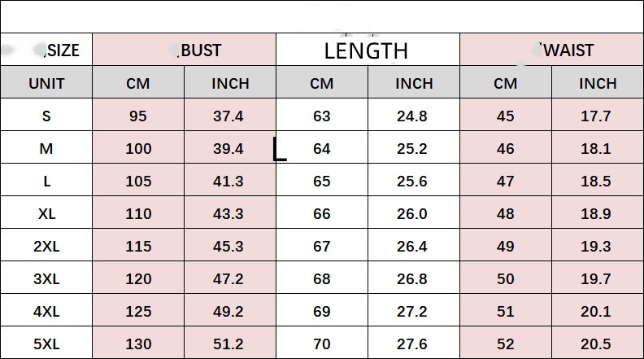Image resolution: width=644 pixels, height=359 pixels.
Task: Click the 110 bust cm cell
Action: point(138,213)
